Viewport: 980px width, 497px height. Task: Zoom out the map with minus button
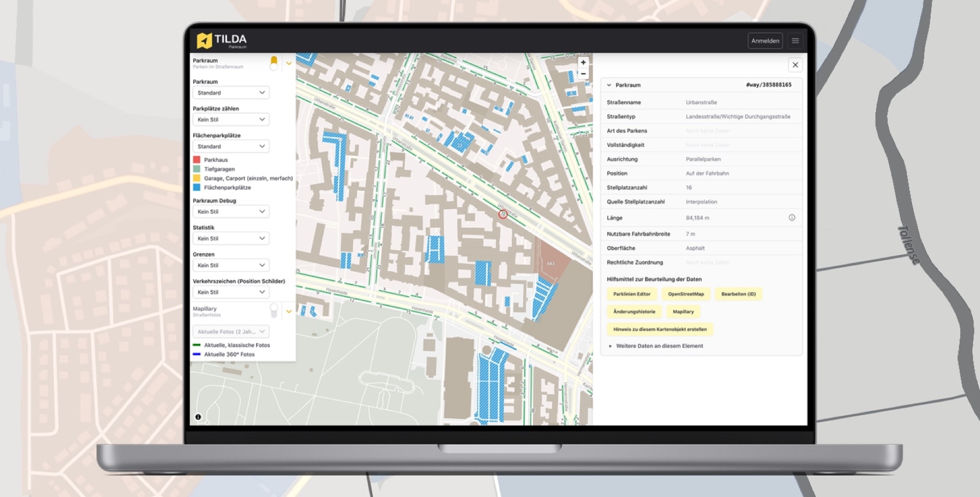[x=583, y=74]
